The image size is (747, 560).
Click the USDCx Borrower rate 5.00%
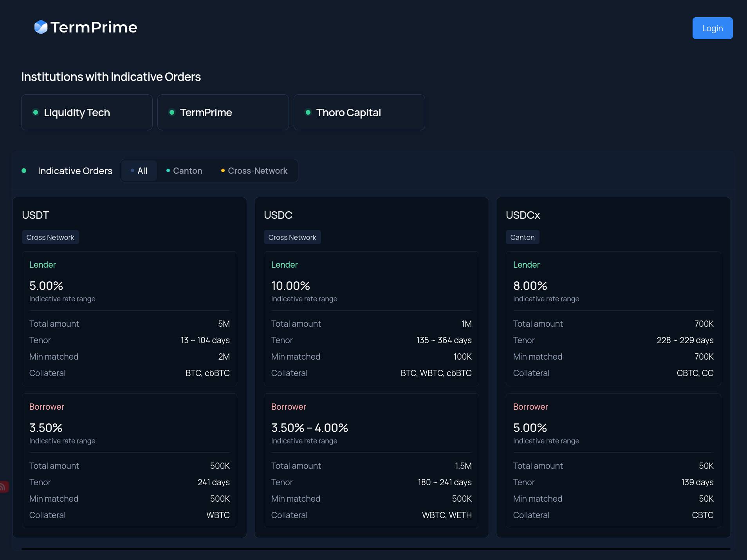[x=530, y=428]
